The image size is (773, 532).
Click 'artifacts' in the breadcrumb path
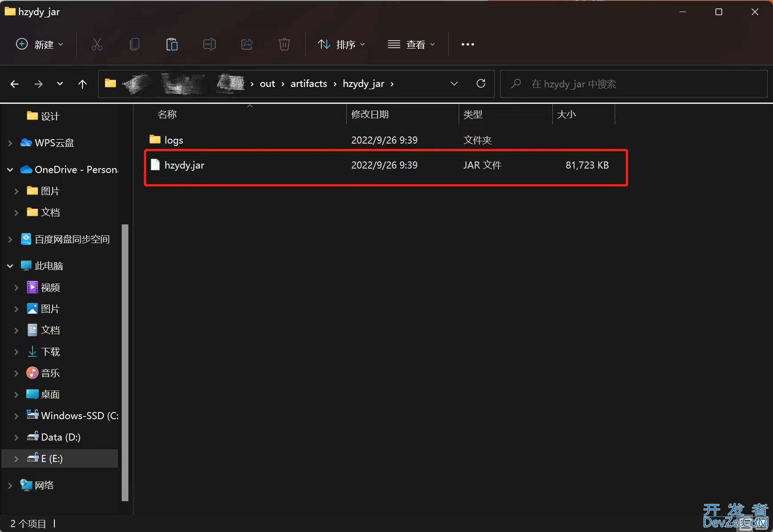(308, 84)
